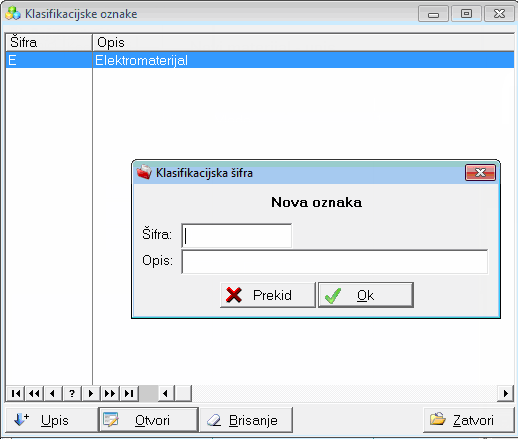The width and height of the screenshot is (518, 439).
Task: Delete the record using Brisanje
Action: coord(246,420)
